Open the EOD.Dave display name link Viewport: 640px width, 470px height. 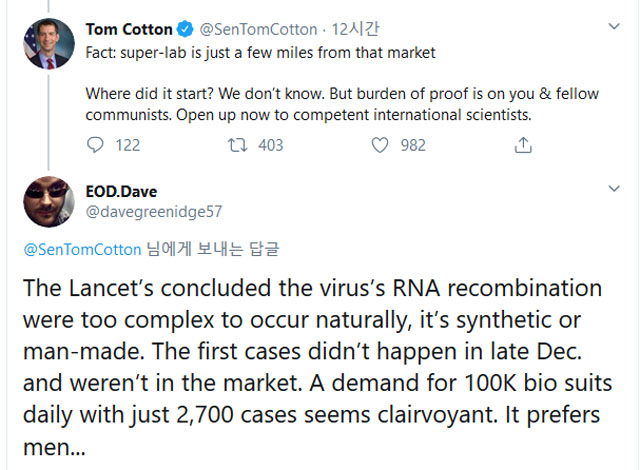121,191
